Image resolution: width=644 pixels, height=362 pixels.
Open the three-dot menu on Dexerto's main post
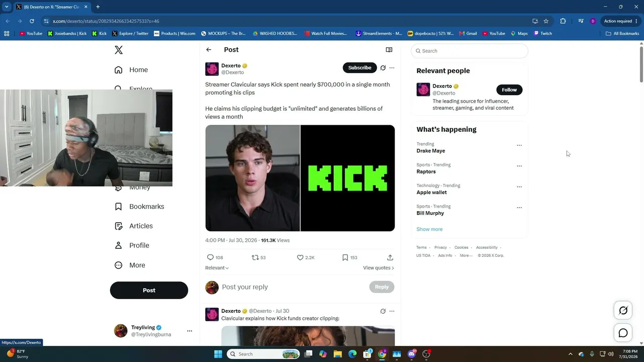[x=392, y=68]
